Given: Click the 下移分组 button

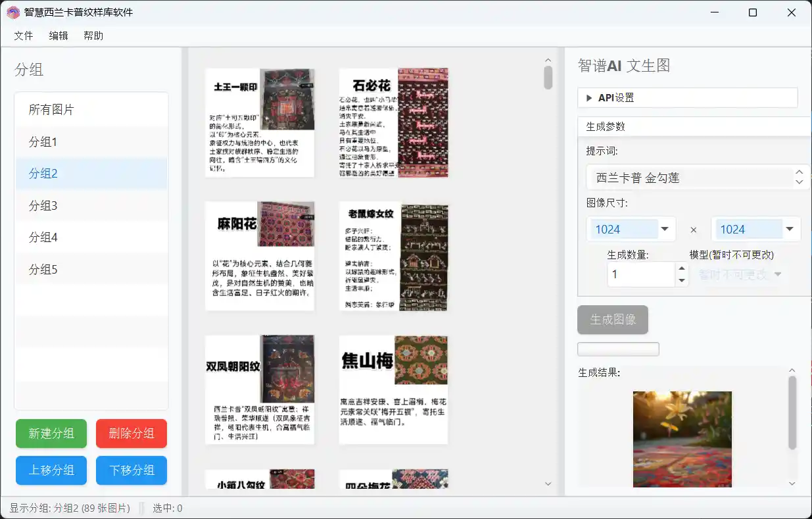Looking at the screenshot, I should click(x=131, y=470).
